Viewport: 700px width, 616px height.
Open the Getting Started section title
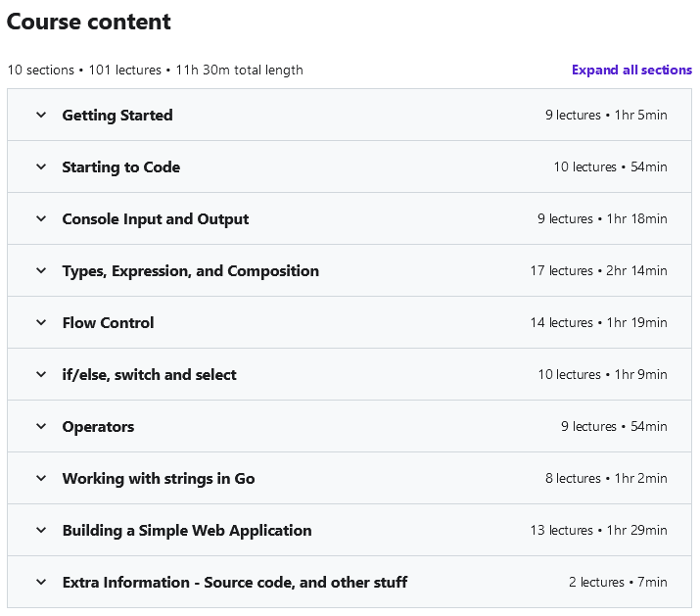coord(117,116)
